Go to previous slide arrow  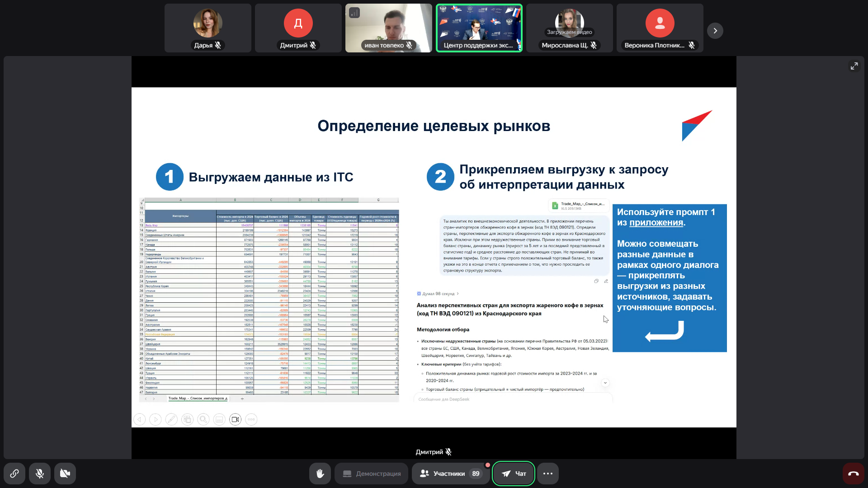140,419
